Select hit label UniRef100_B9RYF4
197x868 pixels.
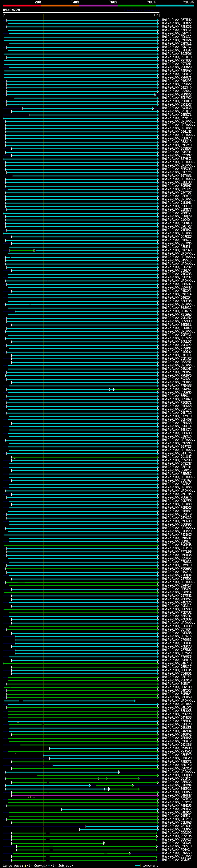(x=177, y=33)
